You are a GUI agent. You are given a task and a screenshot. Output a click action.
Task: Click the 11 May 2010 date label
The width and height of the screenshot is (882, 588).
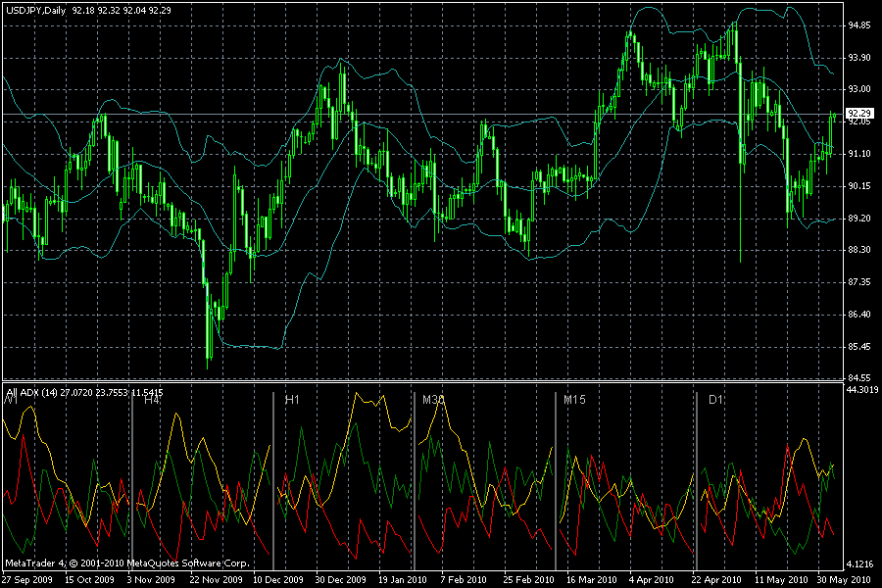click(x=781, y=579)
